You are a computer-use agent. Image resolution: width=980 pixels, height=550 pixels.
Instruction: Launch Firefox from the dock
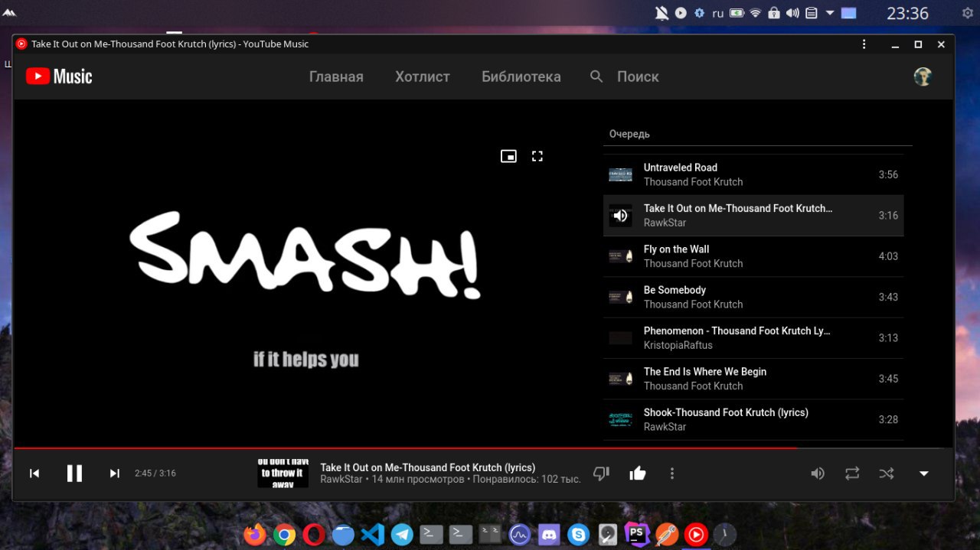point(256,534)
